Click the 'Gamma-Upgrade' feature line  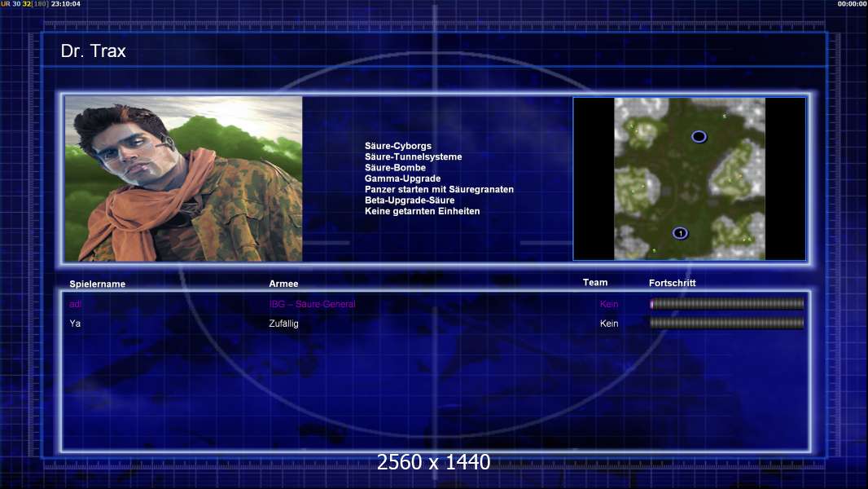[402, 178]
